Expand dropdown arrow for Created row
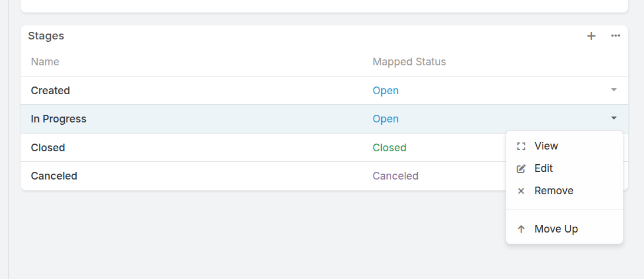Image resolution: width=644 pixels, height=279 pixels. [613, 90]
